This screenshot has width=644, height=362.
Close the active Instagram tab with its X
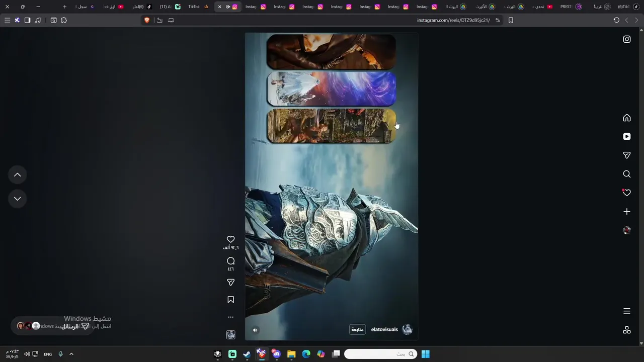click(x=219, y=7)
